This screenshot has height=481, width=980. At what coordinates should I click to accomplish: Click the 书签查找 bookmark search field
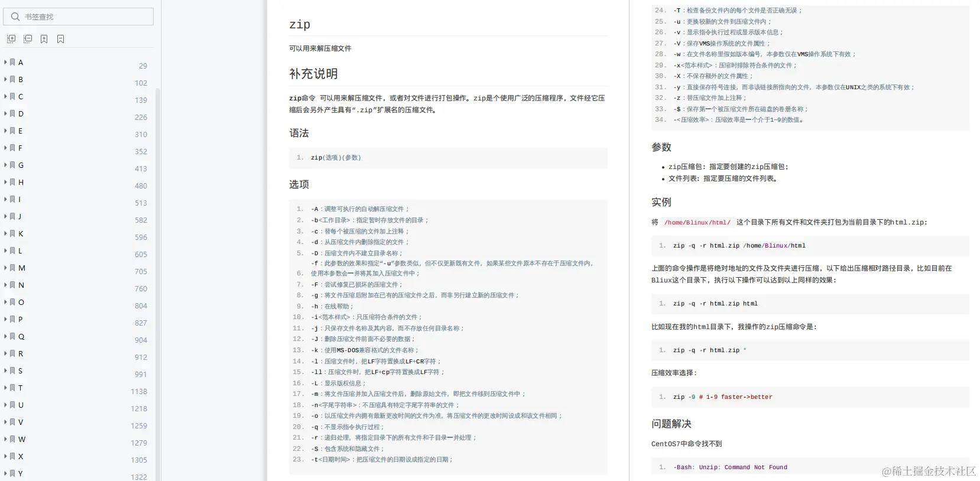click(x=79, y=17)
